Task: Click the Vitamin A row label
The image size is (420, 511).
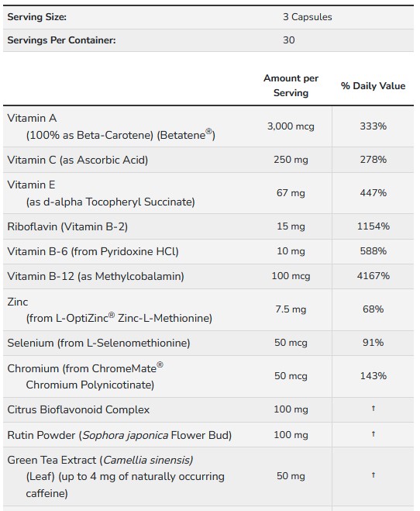Action: click(x=32, y=118)
